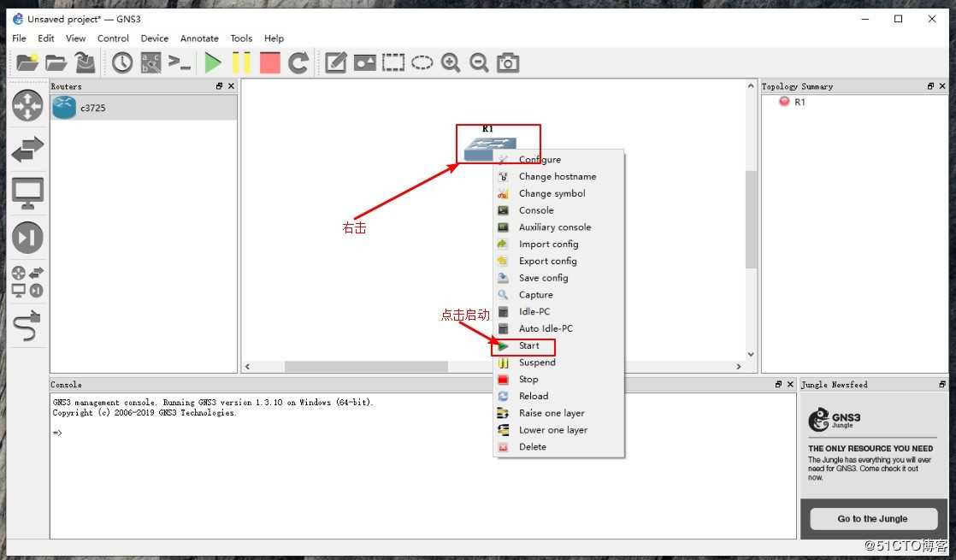
Task: Open the Help menu
Action: coord(274,38)
